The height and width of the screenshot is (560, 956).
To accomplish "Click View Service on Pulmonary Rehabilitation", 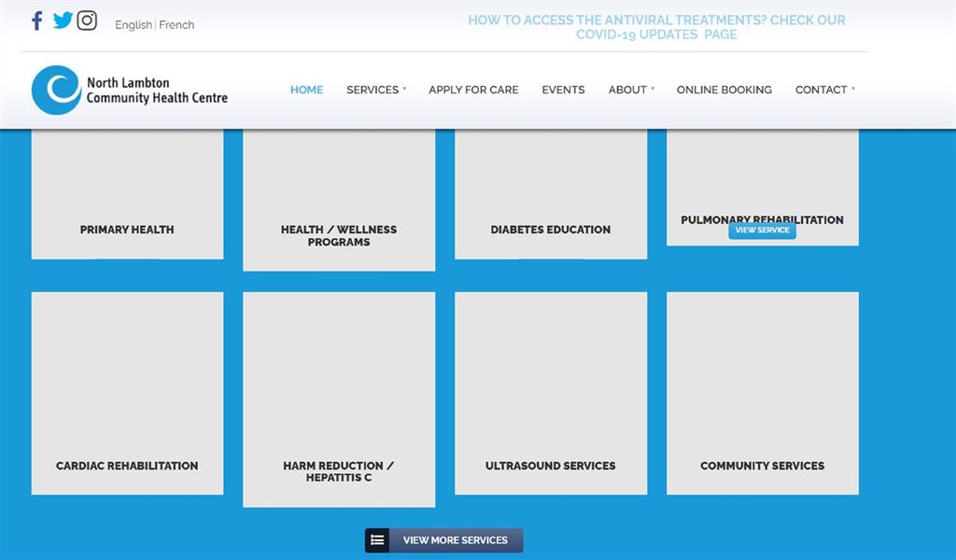I will click(762, 230).
